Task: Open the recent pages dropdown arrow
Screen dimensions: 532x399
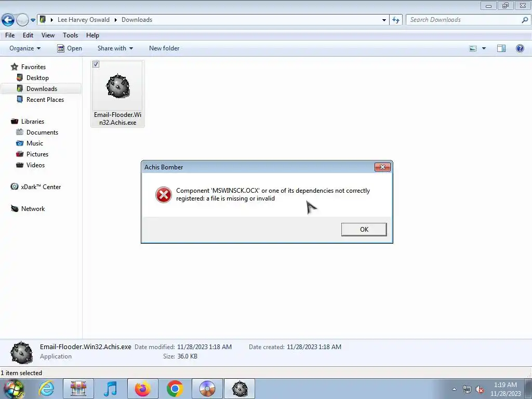Action: point(33,20)
